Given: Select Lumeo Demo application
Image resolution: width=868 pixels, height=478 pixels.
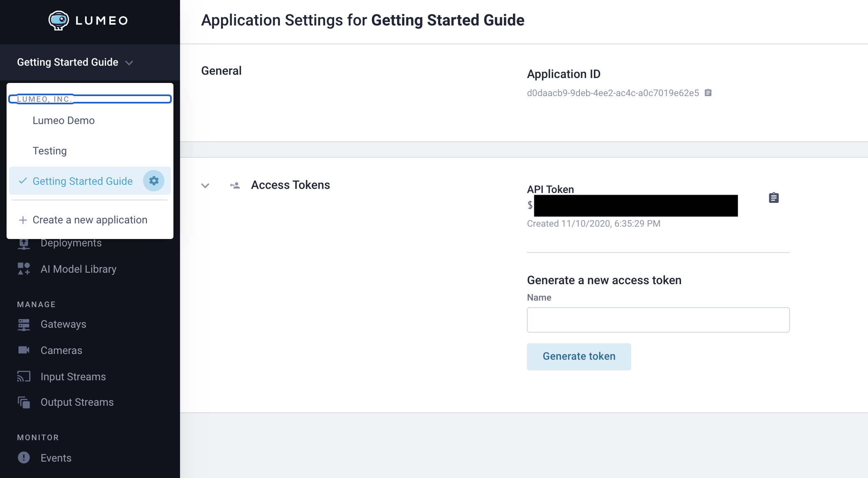Looking at the screenshot, I should coord(64,121).
